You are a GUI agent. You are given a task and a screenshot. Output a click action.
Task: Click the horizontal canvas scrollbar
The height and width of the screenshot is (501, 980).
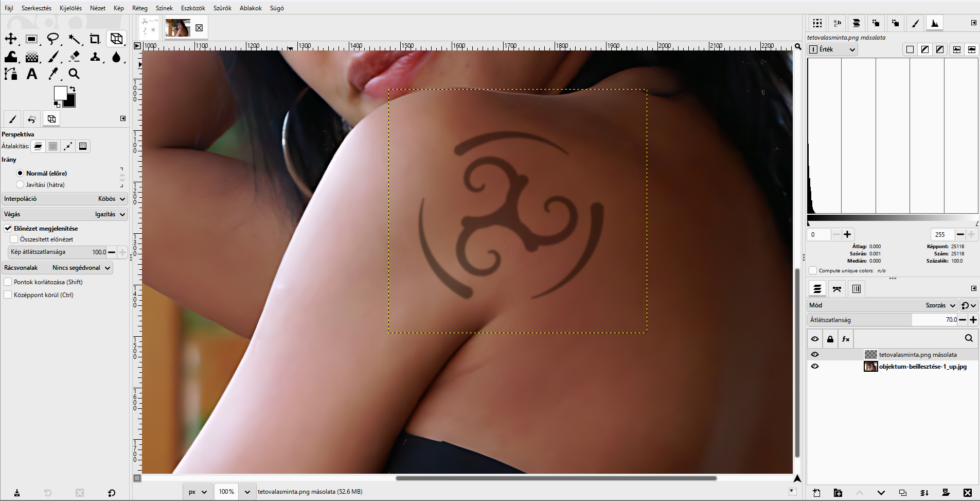coord(556,478)
